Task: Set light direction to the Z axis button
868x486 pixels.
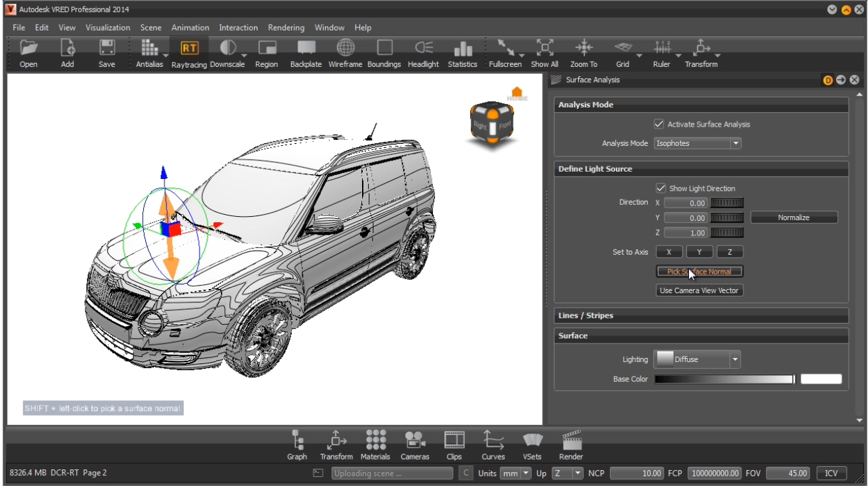Action: pos(730,252)
